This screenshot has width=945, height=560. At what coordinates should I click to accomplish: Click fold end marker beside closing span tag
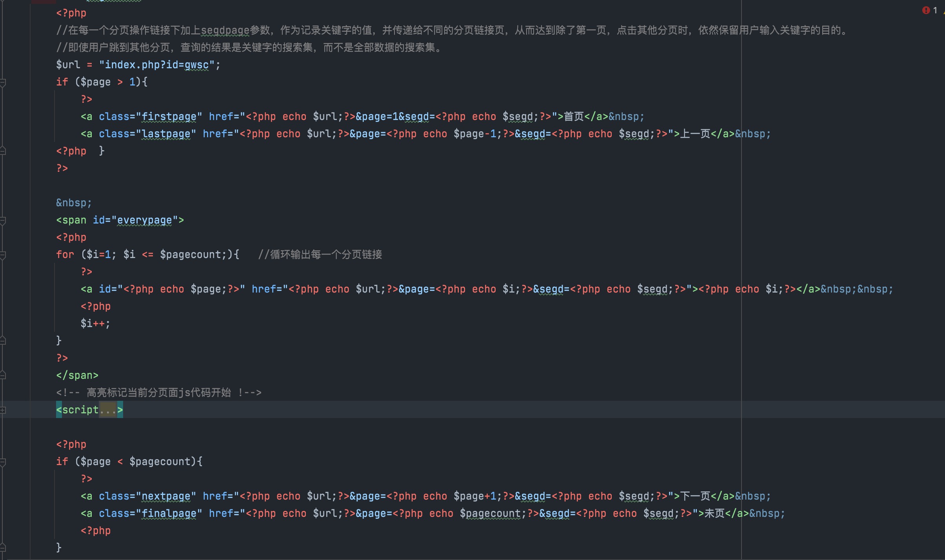[x=3, y=376]
